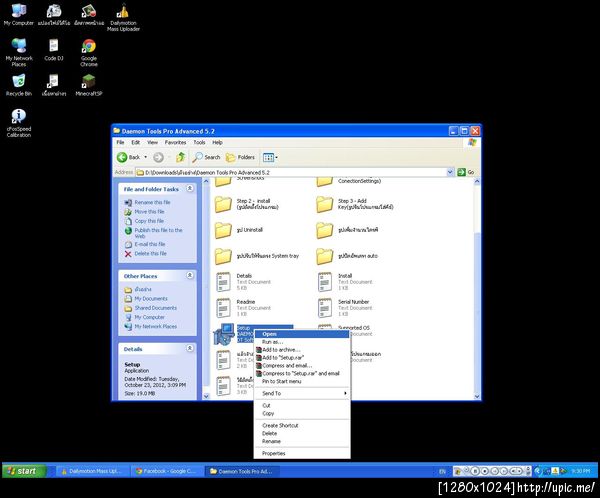Open Code DJ desktop file
Image resolution: width=600 pixels, height=498 pixels.
point(54,50)
